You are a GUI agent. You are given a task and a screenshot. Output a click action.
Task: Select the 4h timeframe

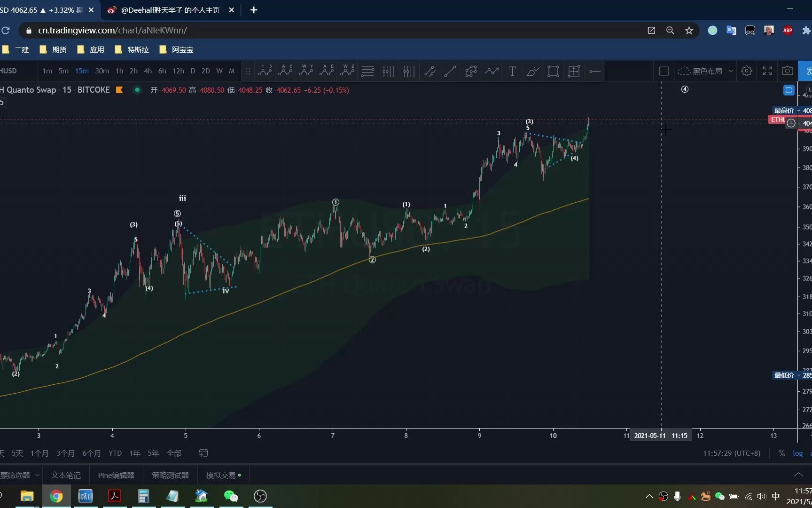click(x=148, y=71)
